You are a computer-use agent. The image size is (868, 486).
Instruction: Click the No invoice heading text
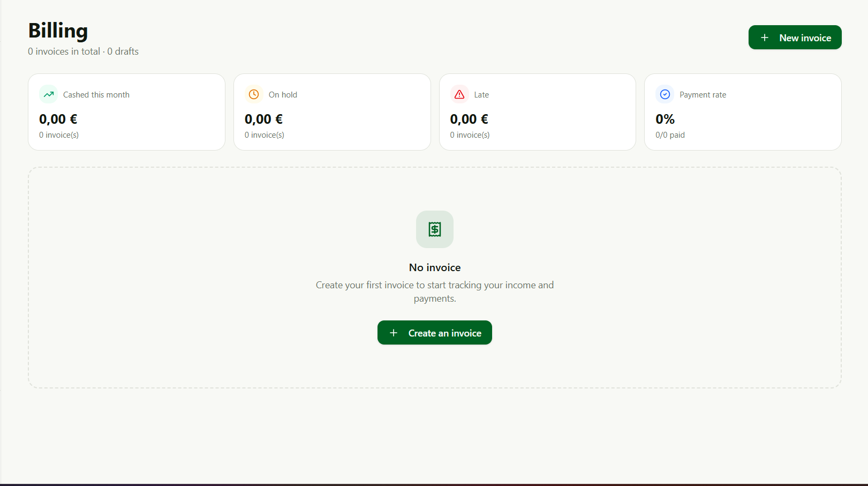pos(434,267)
